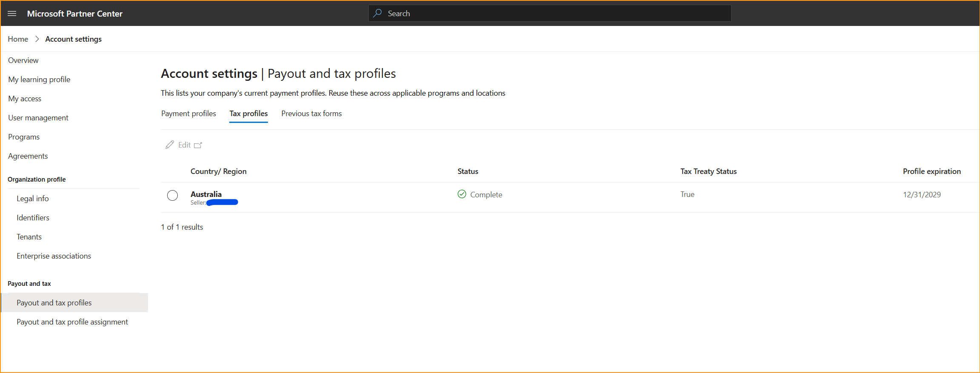Open Identifiers under Organization profile
Screen dimensions: 980x373
click(33, 218)
